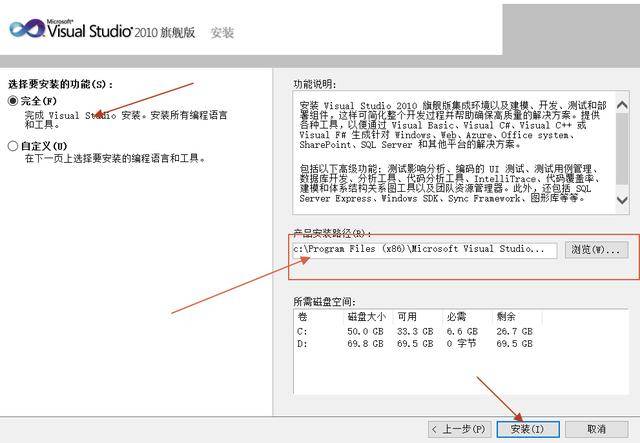Click the 磁盘大小 column header
640x443 pixels.
pyautogui.click(x=367, y=317)
